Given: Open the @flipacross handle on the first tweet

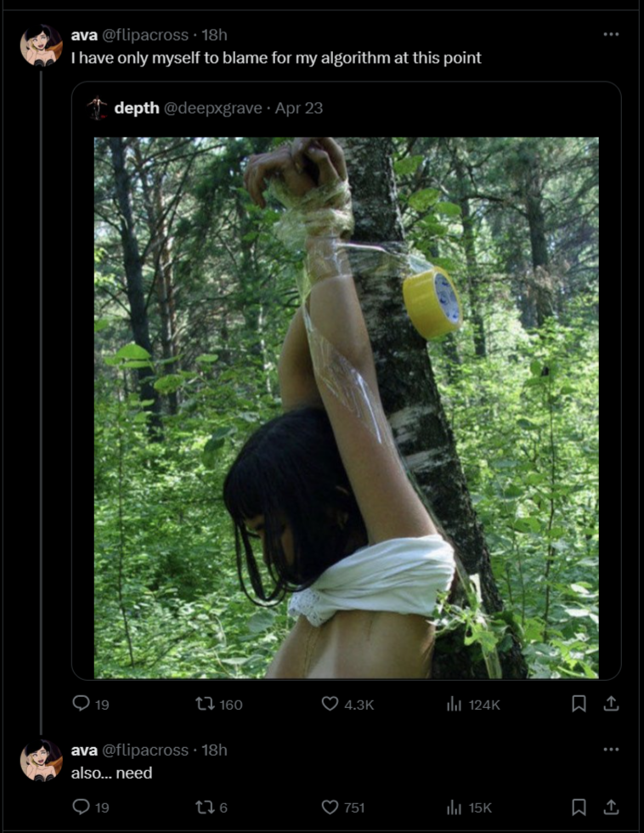Looking at the screenshot, I should point(145,35).
